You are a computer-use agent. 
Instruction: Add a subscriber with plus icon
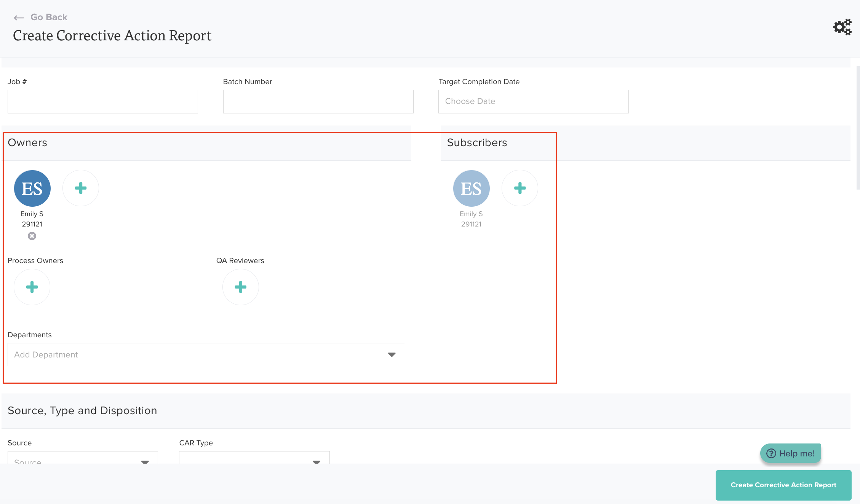(x=520, y=188)
